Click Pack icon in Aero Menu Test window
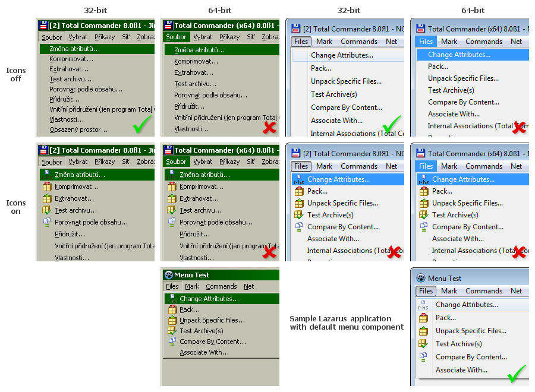 click(x=423, y=318)
